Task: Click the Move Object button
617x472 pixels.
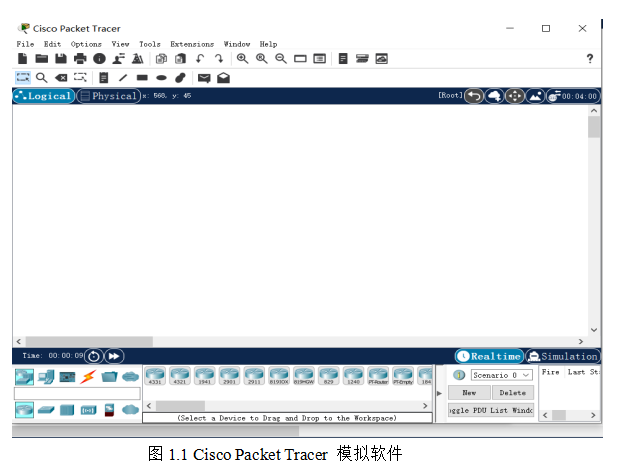Action: (x=515, y=96)
